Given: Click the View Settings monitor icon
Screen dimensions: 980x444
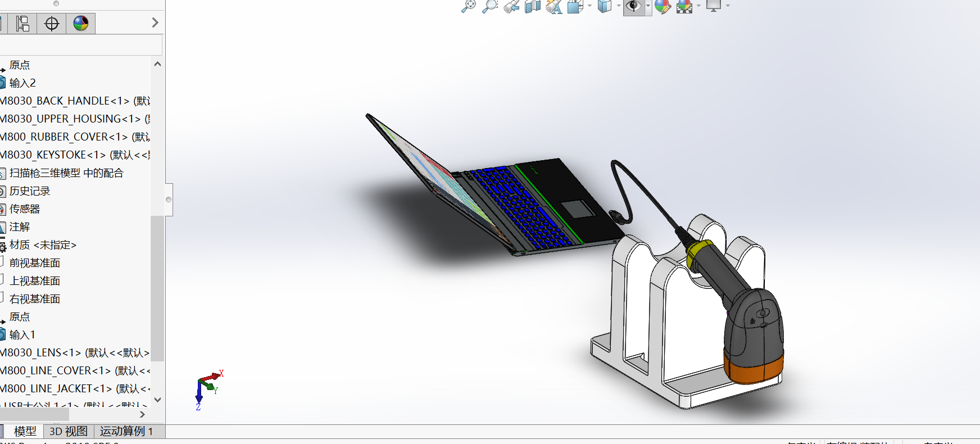Looking at the screenshot, I should (x=714, y=6).
